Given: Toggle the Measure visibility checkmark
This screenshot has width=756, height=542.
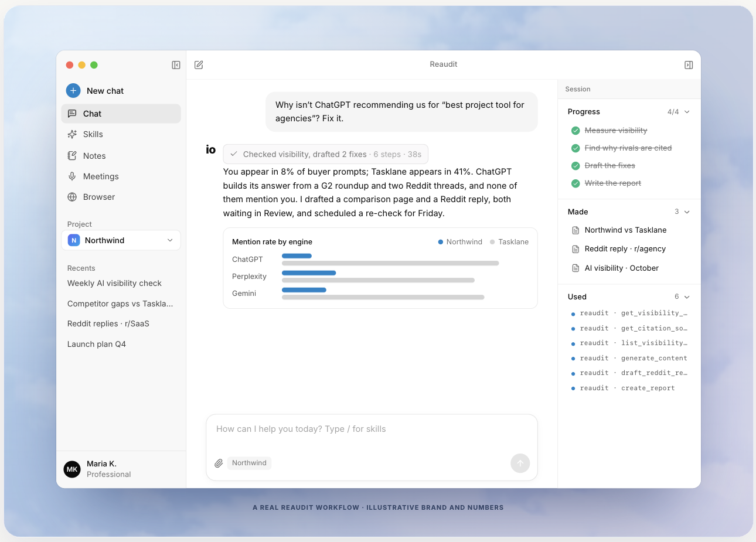Looking at the screenshot, I should click(575, 131).
